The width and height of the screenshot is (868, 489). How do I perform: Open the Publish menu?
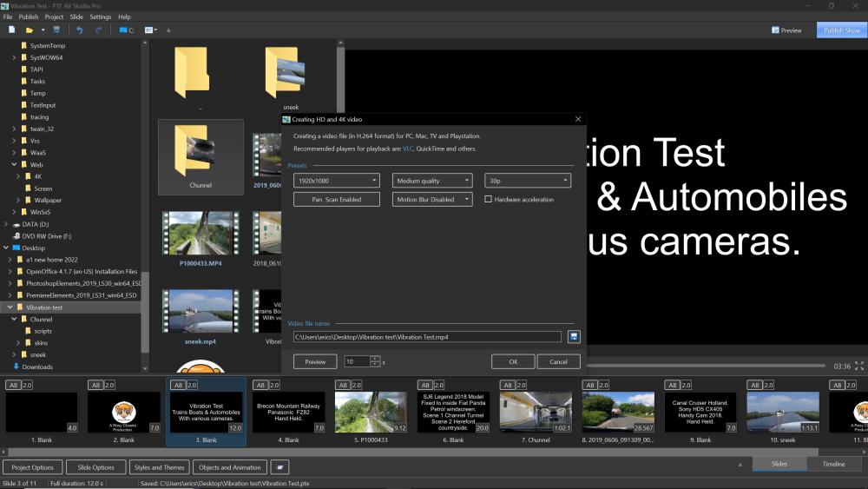click(29, 17)
